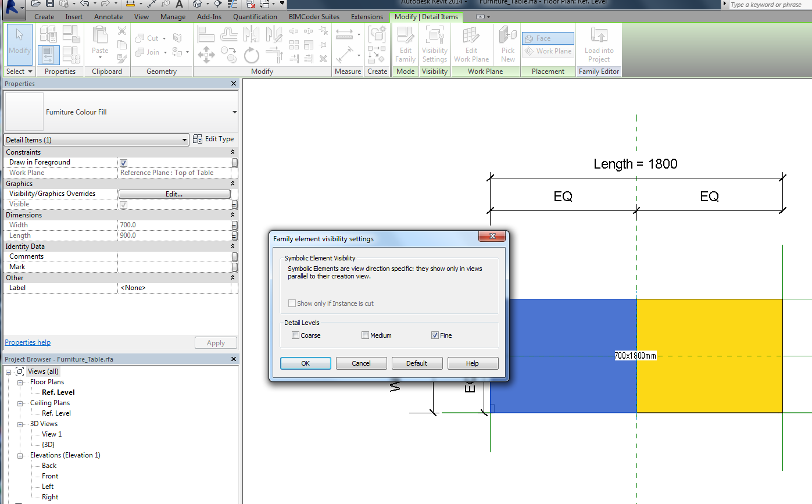Select the Rotate tool
This screenshot has width=812, height=504.
click(x=251, y=56)
